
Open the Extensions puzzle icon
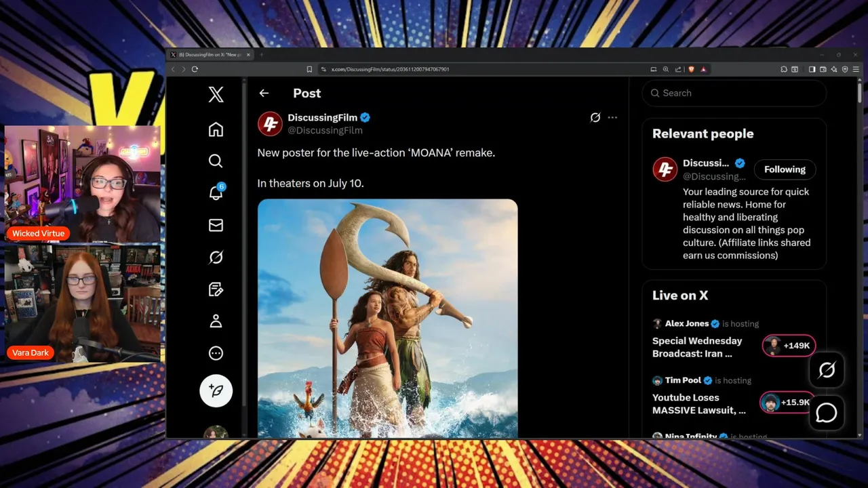tap(783, 69)
